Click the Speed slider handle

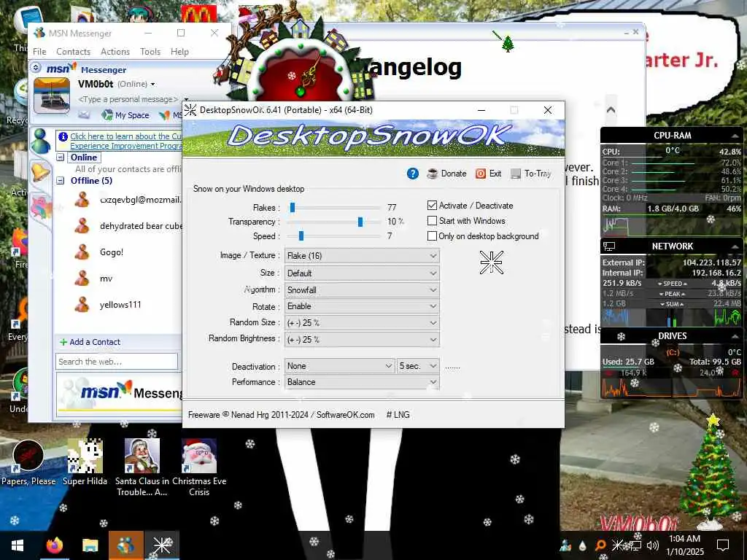pos(301,236)
